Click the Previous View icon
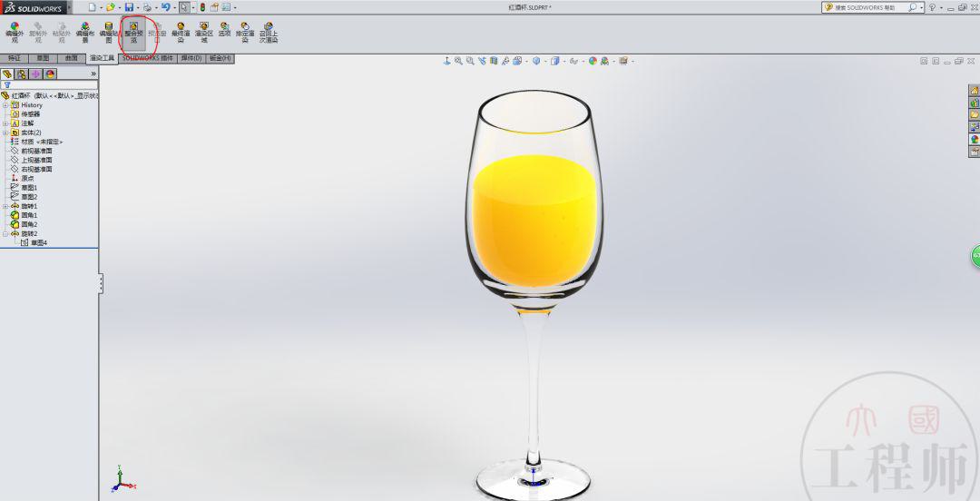This screenshot has height=501, width=980. 482,61
